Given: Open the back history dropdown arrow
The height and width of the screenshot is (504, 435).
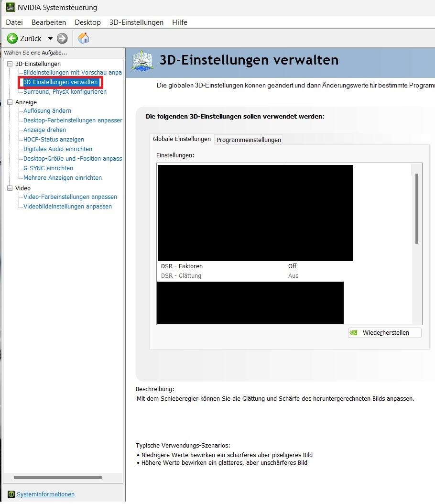Looking at the screenshot, I should tap(50, 39).
